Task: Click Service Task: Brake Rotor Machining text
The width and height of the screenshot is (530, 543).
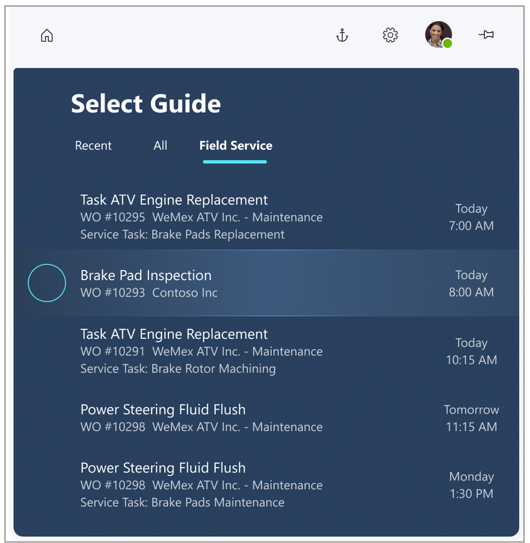Action: click(178, 368)
